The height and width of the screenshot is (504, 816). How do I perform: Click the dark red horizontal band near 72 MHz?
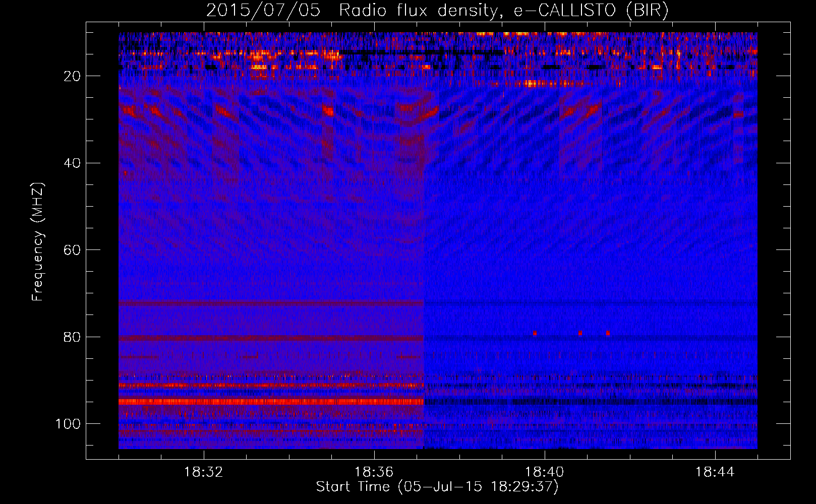pyautogui.click(x=272, y=303)
